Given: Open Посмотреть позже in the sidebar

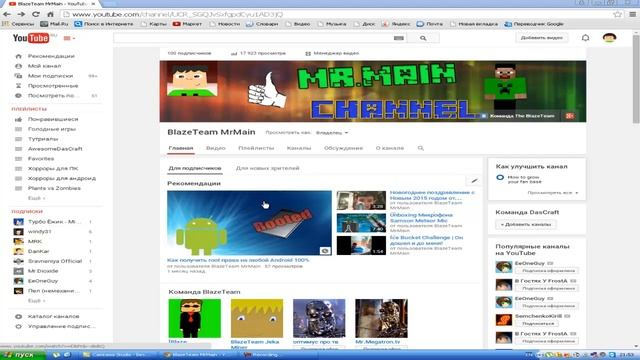Looking at the screenshot, I should (53, 96).
